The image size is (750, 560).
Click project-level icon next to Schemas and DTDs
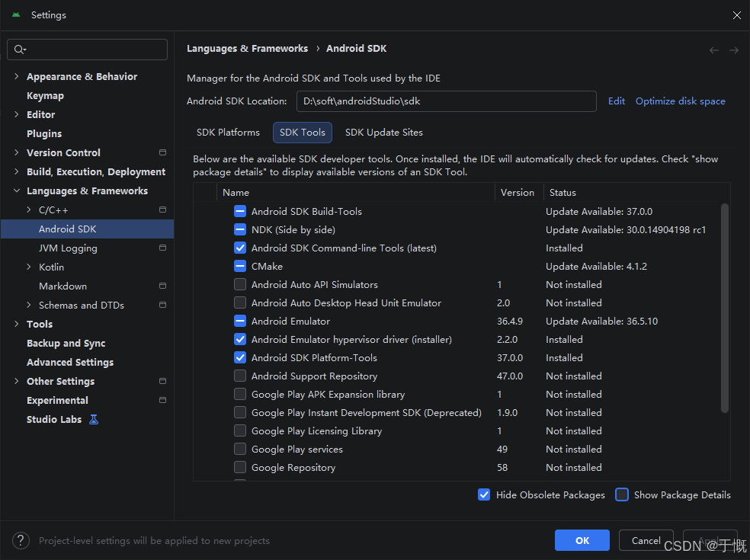coord(162,305)
